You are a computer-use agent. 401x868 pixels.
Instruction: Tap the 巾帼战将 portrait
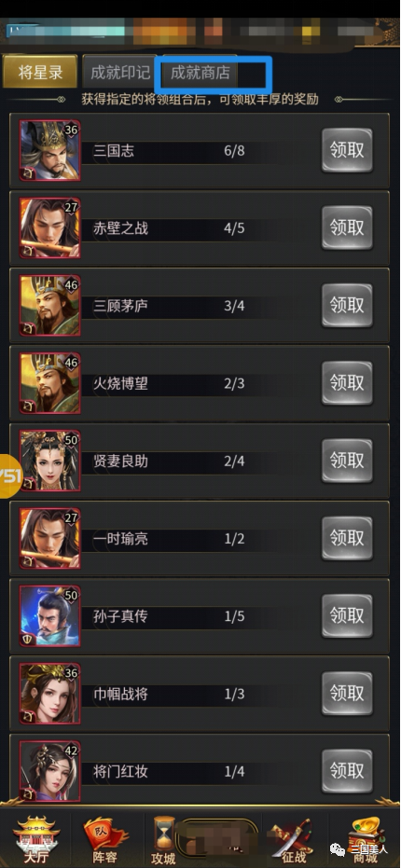coord(49,693)
